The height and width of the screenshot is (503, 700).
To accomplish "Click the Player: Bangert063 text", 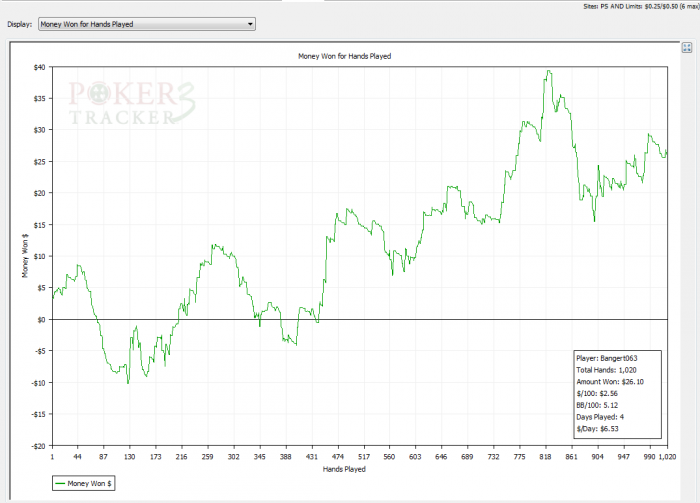I will (607, 358).
